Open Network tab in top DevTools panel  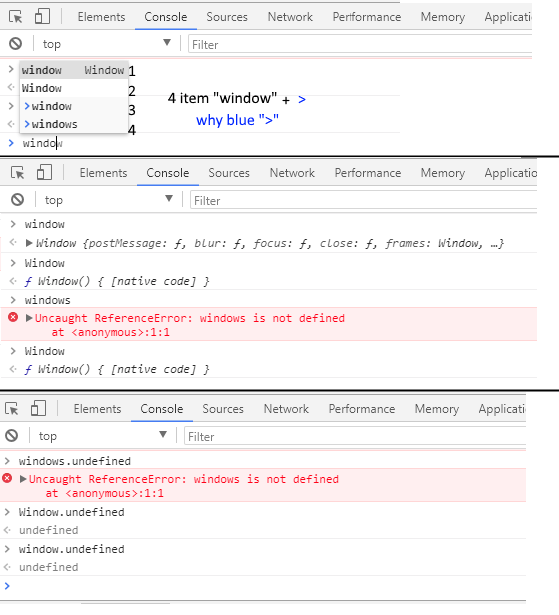coord(290,17)
